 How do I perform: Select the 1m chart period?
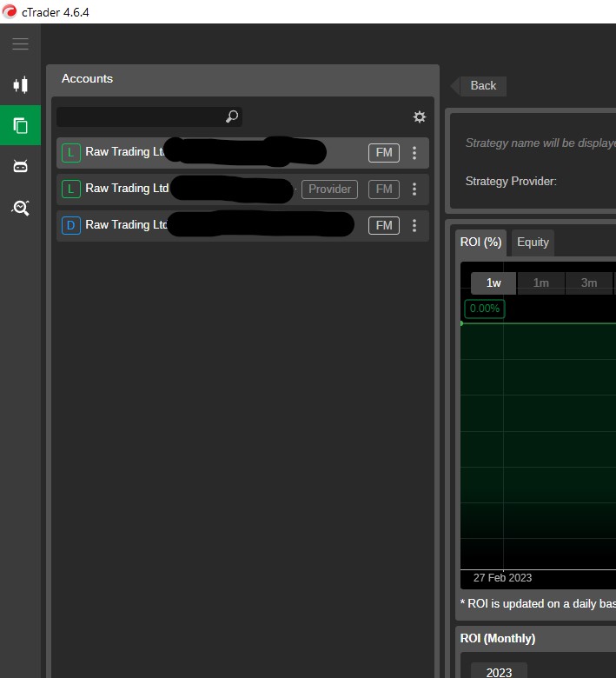pyautogui.click(x=540, y=282)
